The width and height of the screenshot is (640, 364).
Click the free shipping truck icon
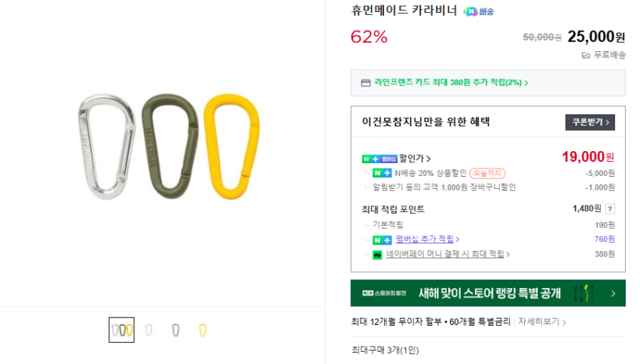(586, 55)
